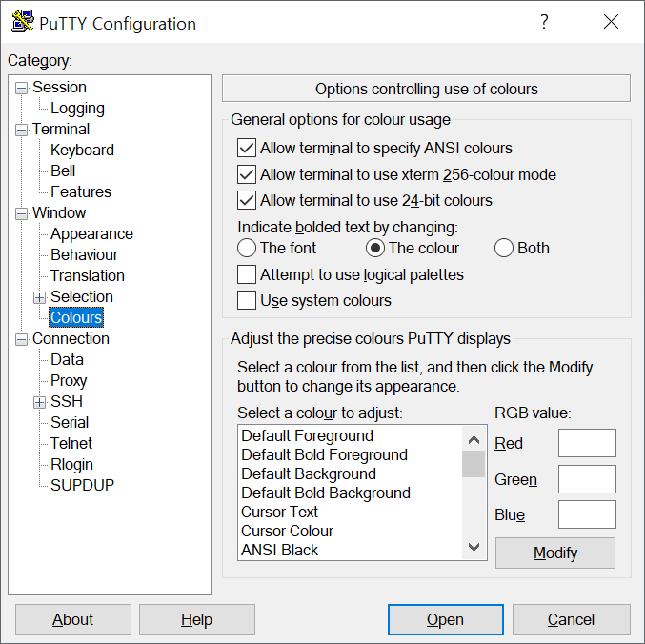Click the Modify button

(x=555, y=553)
